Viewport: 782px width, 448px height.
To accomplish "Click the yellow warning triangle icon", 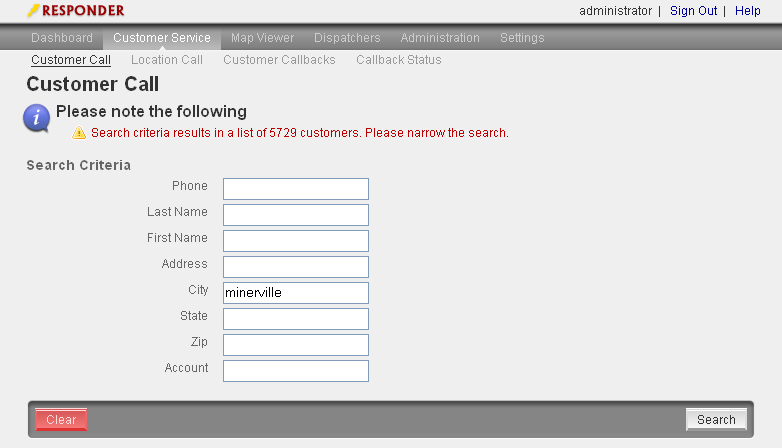I will (x=79, y=133).
